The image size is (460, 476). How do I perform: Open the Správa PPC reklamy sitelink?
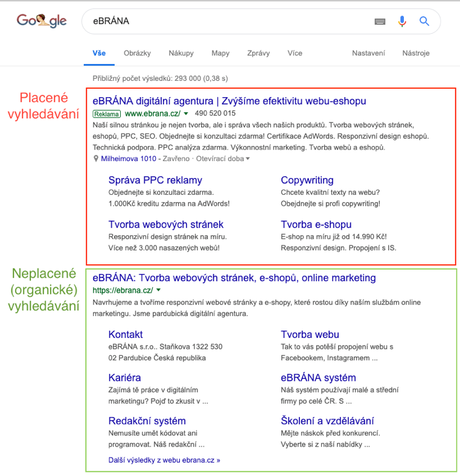click(x=155, y=180)
